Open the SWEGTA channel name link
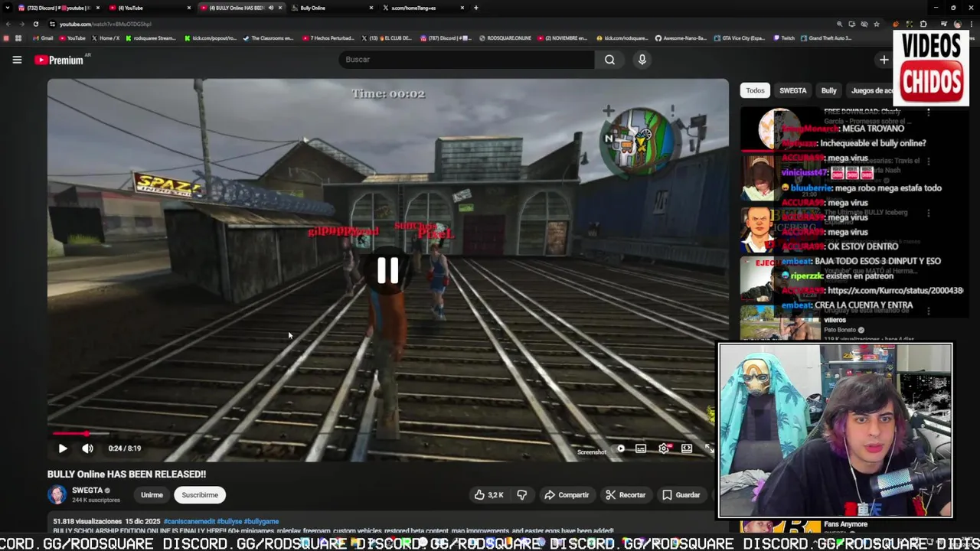 pyautogui.click(x=87, y=491)
